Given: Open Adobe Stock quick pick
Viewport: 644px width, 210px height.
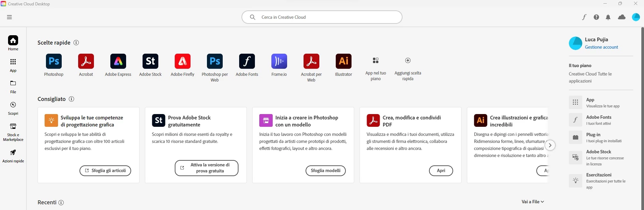Looking at the screenshot, I should (150, 65).
